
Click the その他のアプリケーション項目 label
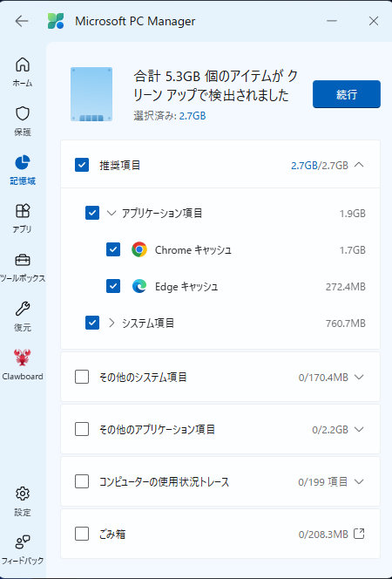coord(157,429)
